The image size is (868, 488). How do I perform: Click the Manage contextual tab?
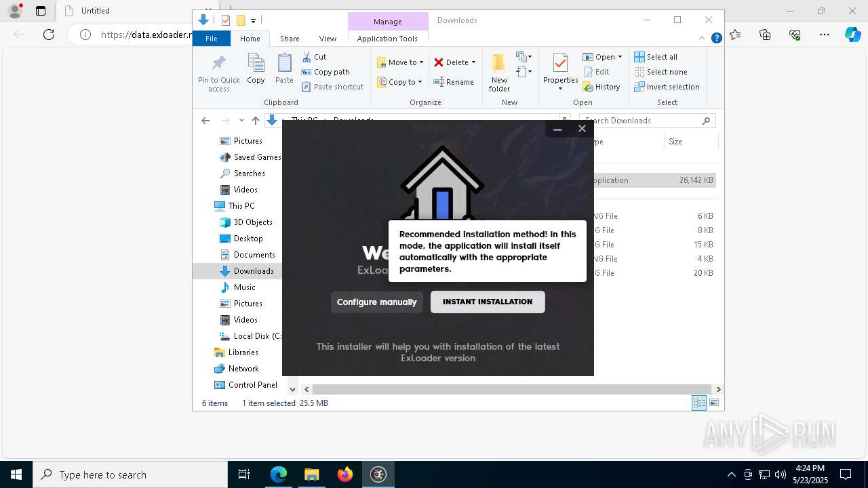(x=387, y=22)
